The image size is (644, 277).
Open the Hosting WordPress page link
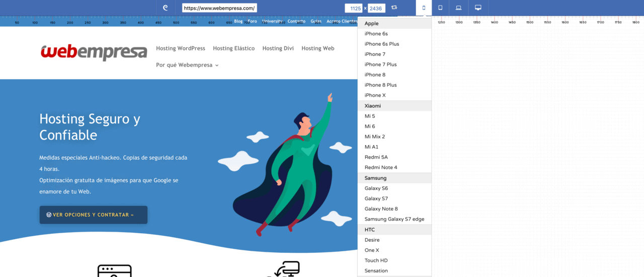(181, 48)
